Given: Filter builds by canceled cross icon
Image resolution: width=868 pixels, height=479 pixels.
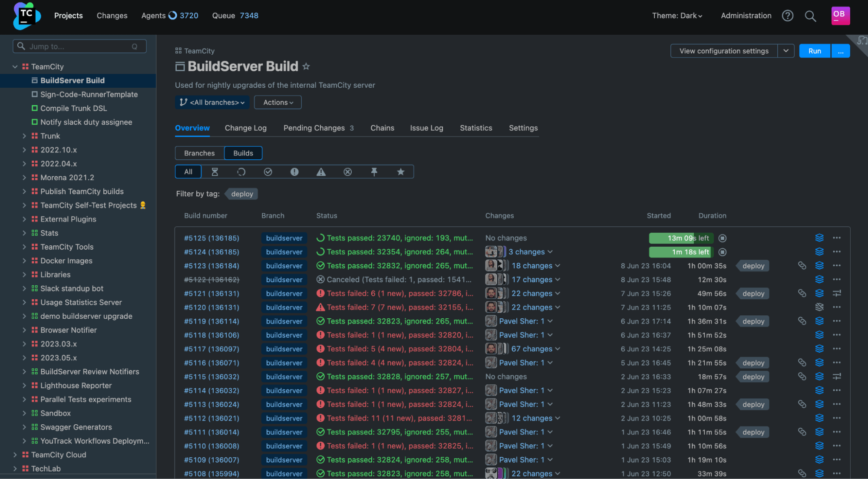Looking at the screenshot, I should click(347, 172).
